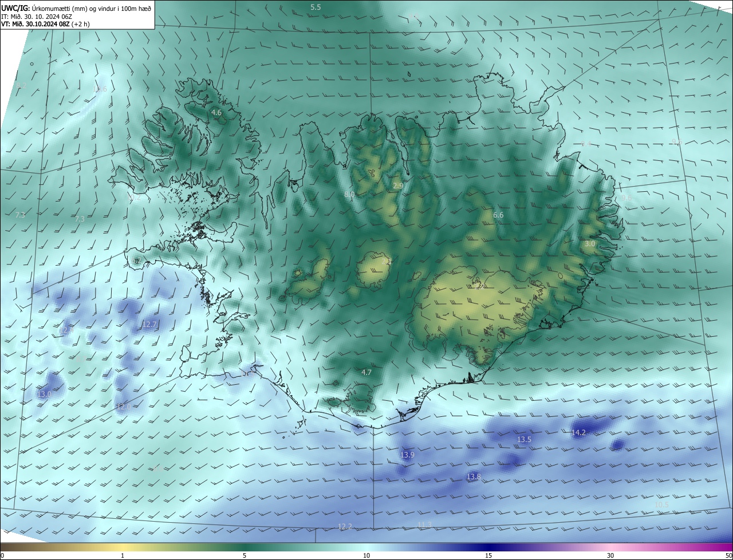Click the 14.2 maximum value label
The width and height of the screenshot is (733, 560).
[579, 432]
